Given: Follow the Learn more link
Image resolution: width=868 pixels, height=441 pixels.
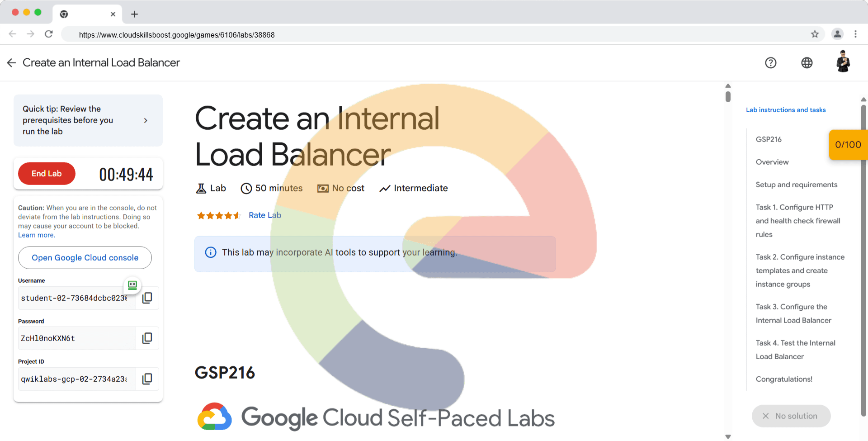Looking at the screenshot, I should tap(36, 235).
